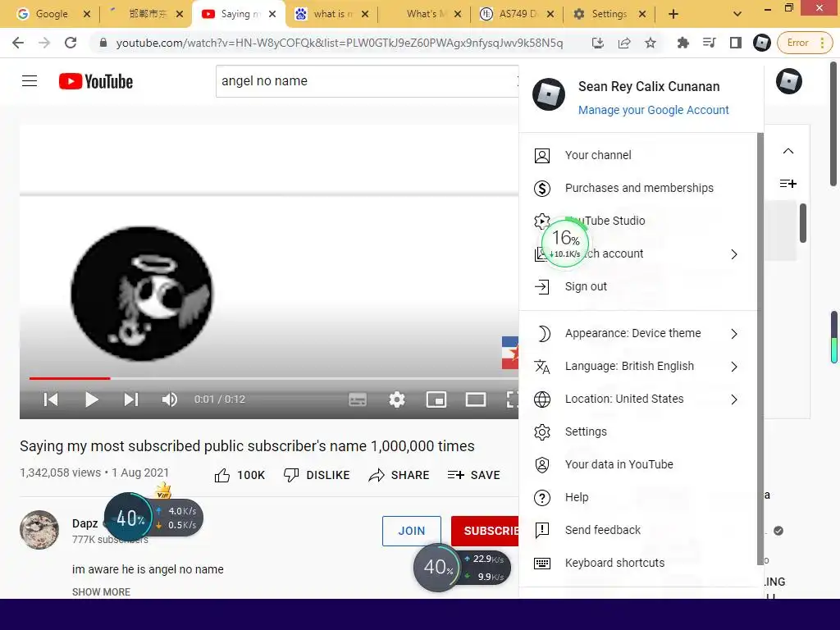The height and width of the screenshot is (630, 840).
Task: Switch to the tab with the Chinese title
Action: tap(148, 14)
